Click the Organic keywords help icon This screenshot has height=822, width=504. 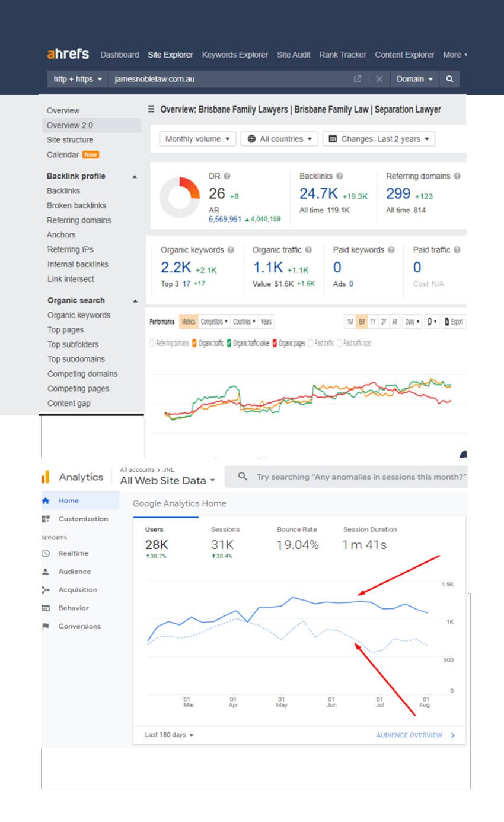click(231, 250)
